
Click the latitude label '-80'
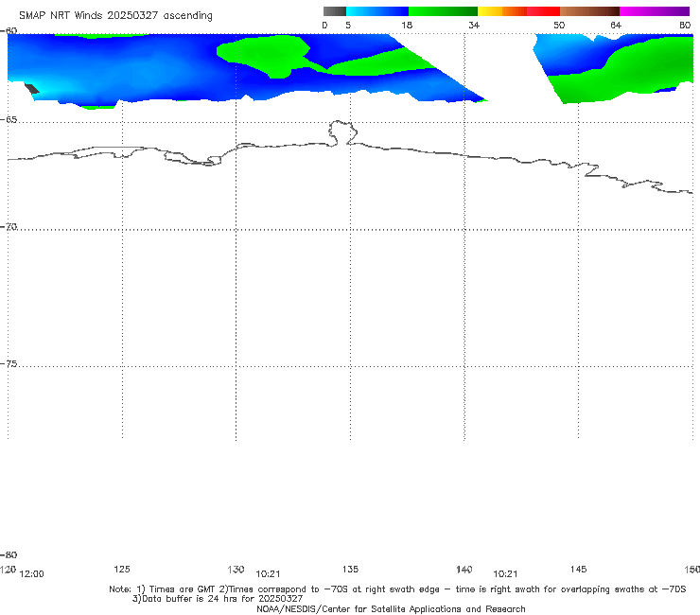point(9,555)
